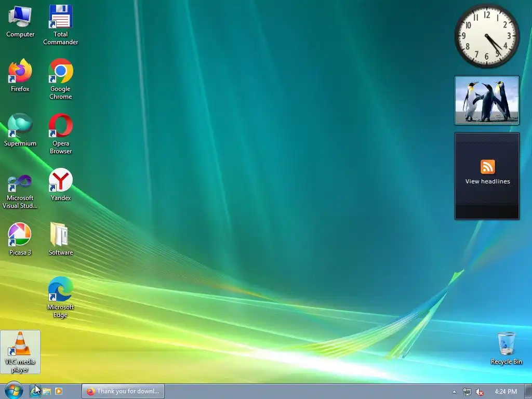Image resolution: width=532 pixels, height=399 pixels.
Task: Click the orange RSS feed icon
Action: point(487,167)
